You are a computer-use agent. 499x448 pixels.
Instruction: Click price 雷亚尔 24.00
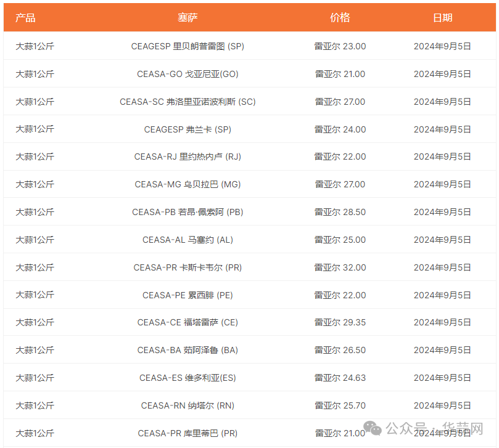pos(340,129)
